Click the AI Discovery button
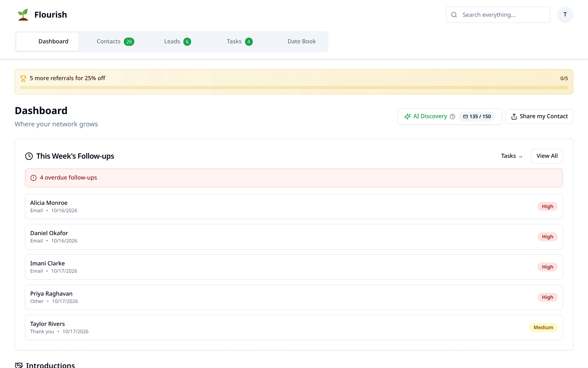Image resolution: width=588 pixels, height=368 pixels. [450, 117]
